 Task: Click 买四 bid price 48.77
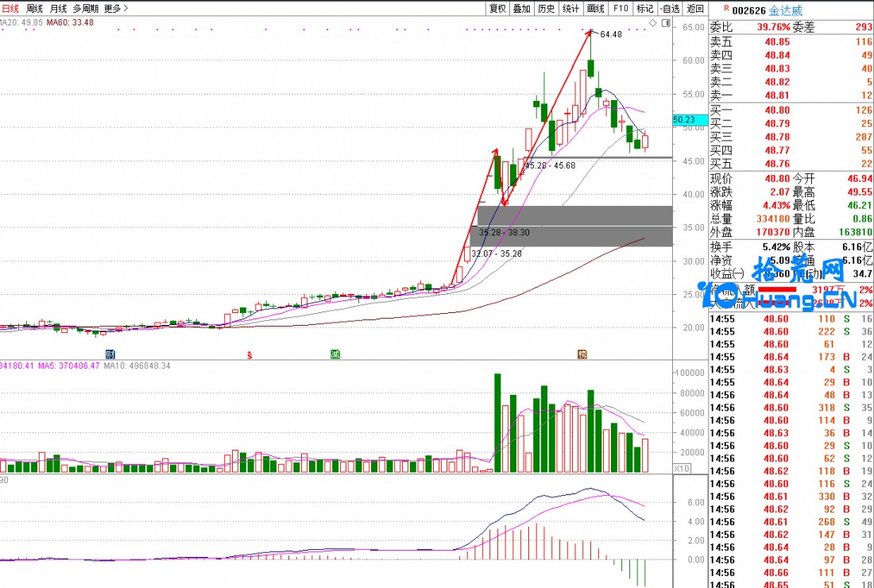click(x=777, y=150)
